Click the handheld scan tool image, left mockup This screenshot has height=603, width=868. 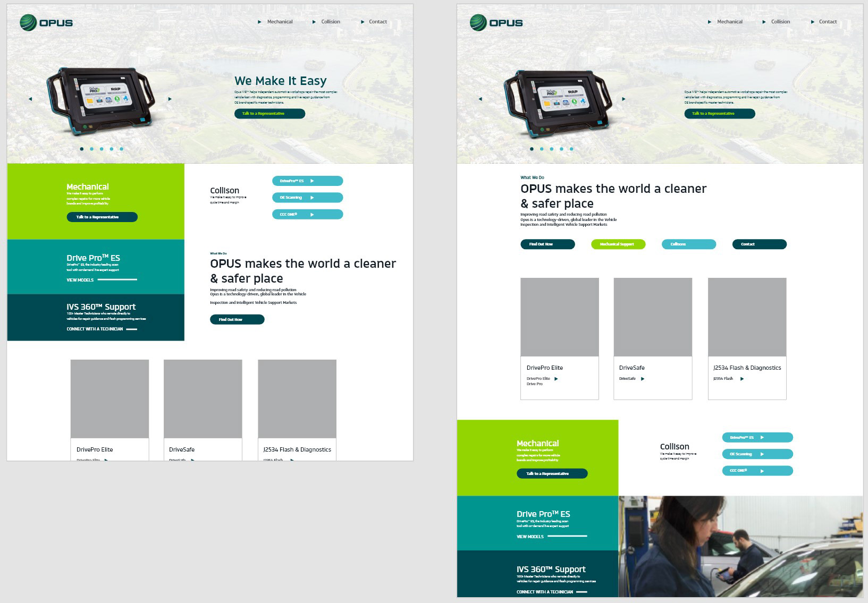pyautogui.click(x=101, y=100)
